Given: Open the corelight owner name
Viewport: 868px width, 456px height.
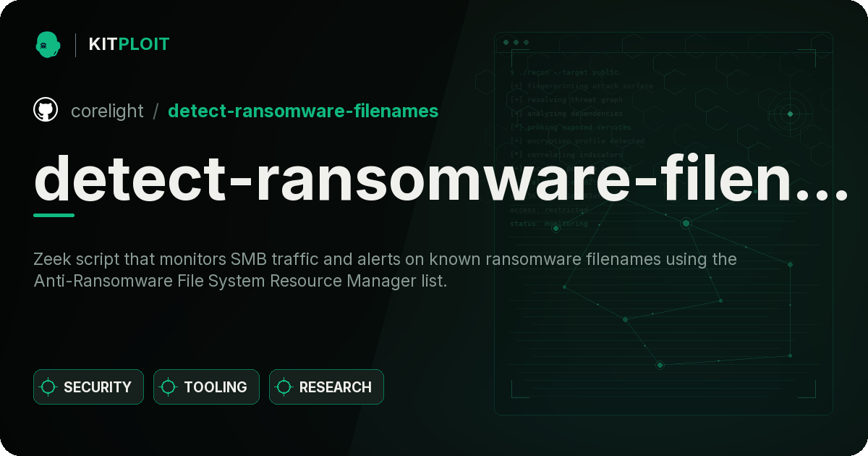Looking at the screenshot, I should (x=107, y=111).
